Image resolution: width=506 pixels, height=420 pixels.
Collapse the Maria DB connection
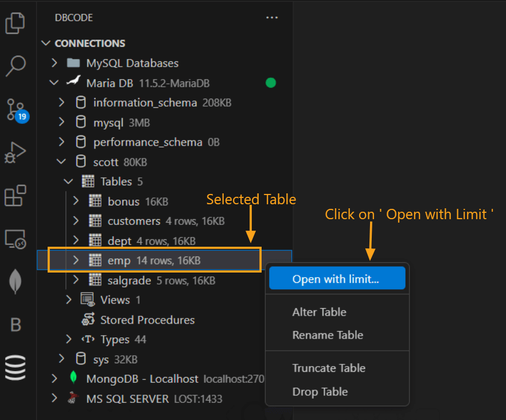54,83
